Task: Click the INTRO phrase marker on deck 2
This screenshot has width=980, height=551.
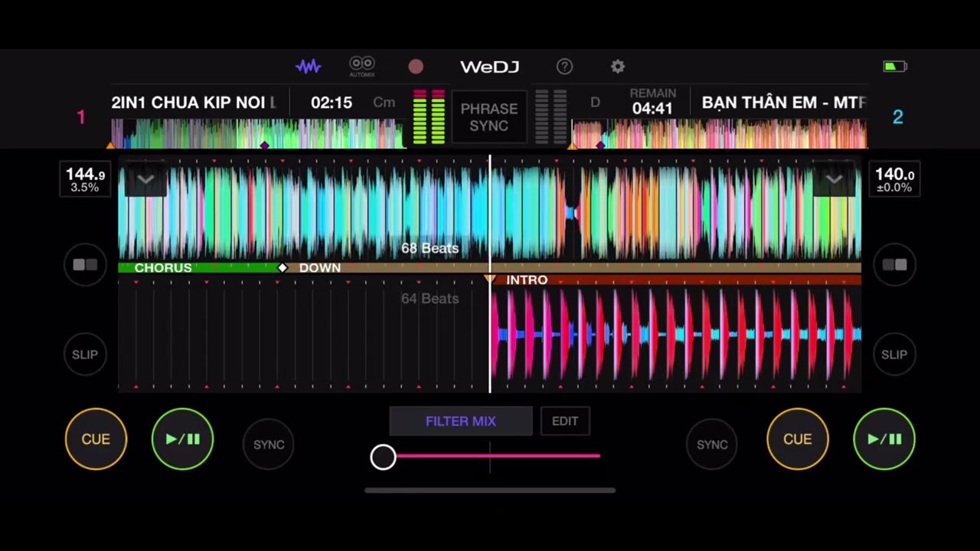Action: pos(527,280)
